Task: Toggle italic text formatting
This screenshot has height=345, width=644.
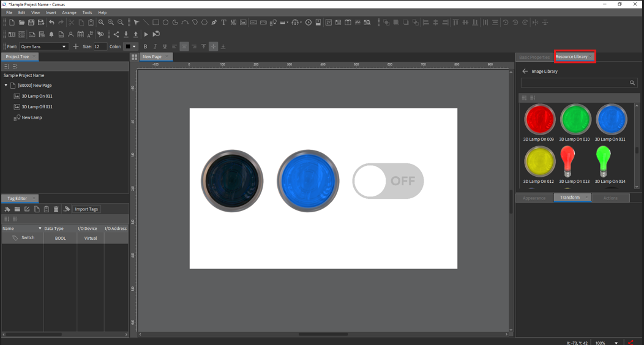Action: tap(155, 46)
